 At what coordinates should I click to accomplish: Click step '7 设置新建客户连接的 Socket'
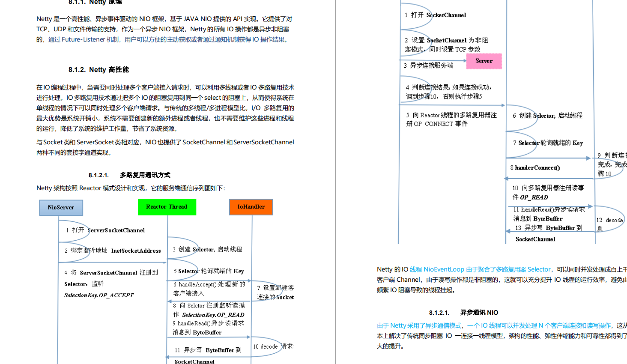pyautogui.click(x=275, y=292)
